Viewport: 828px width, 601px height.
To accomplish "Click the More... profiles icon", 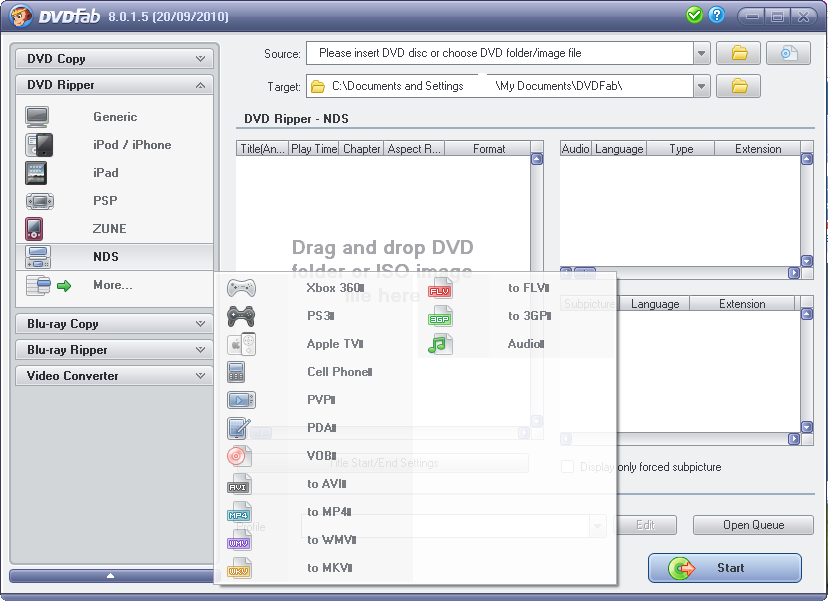I will click(x=38, y=285).
